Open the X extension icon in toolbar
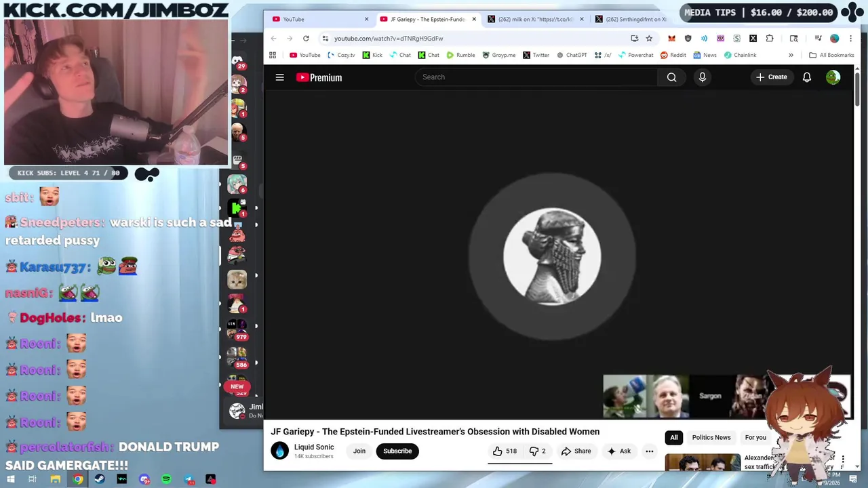This screenshot has height=488, width=868. coord(753,39)
